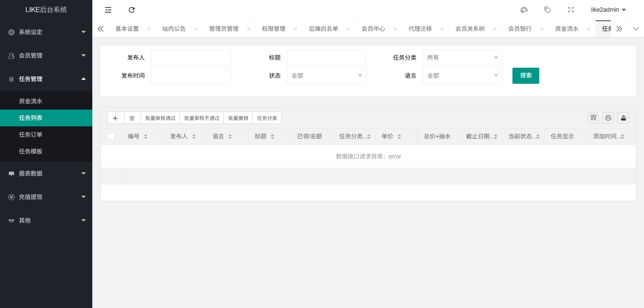The width and height of the screenshot is (644, 308).
Task: Click the 批量审核不通过 button
Action: 202,118
